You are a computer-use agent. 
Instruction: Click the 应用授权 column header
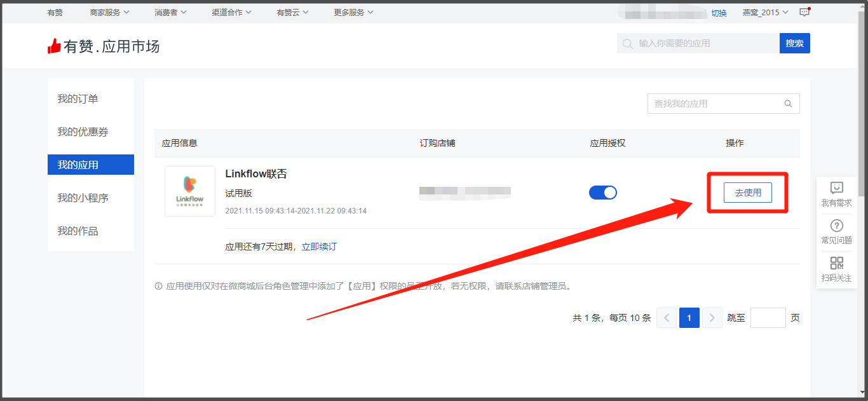click(x=608, y=143)
